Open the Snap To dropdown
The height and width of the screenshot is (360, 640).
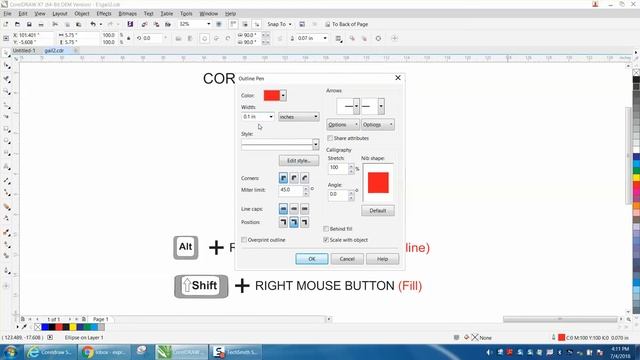[279, 24]
